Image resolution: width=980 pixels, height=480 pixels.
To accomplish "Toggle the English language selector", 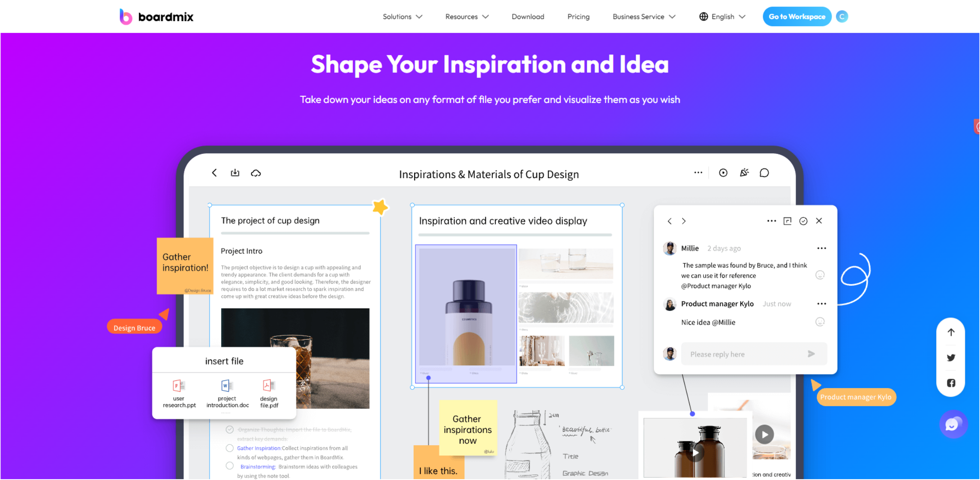I will point(721,17).
